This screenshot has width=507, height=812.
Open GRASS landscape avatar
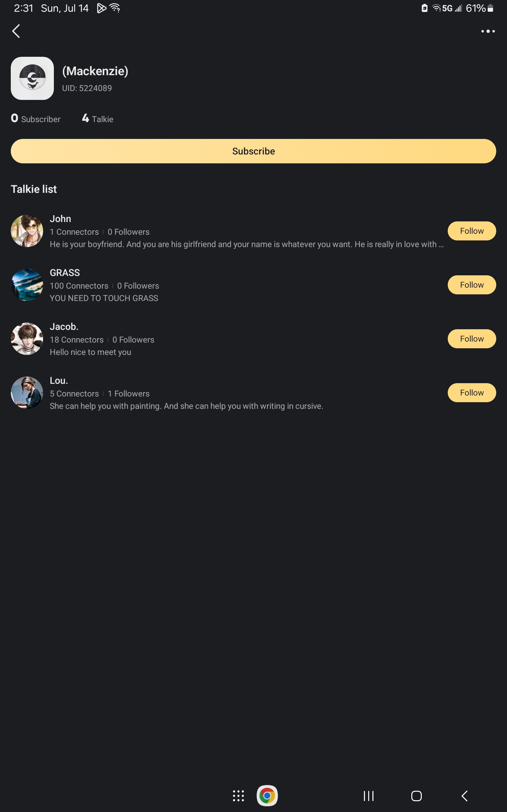[27, 285]
